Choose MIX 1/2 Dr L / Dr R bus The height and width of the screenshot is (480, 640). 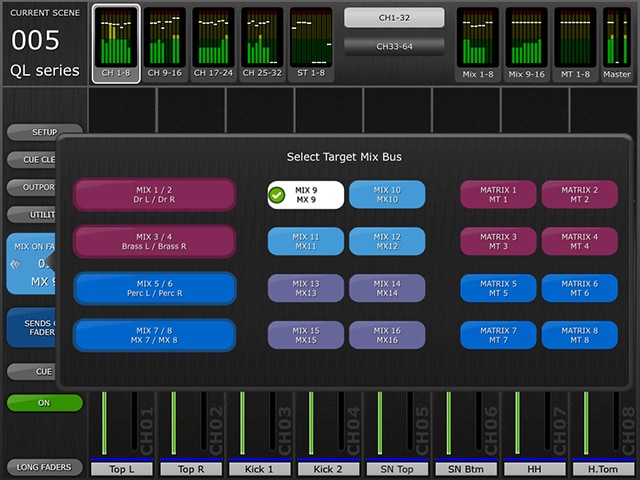tap(154, 194)
